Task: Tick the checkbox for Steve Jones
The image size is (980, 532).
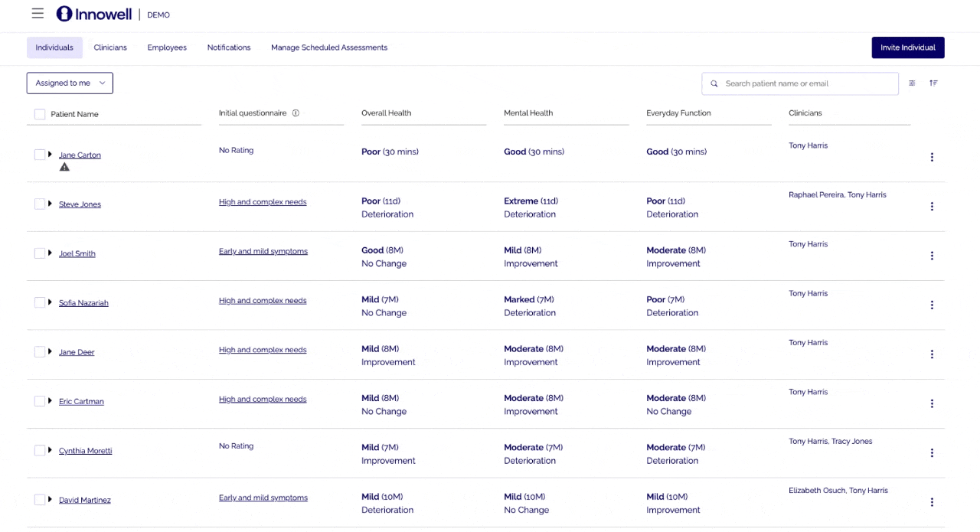Action: [x=40, y=204]
